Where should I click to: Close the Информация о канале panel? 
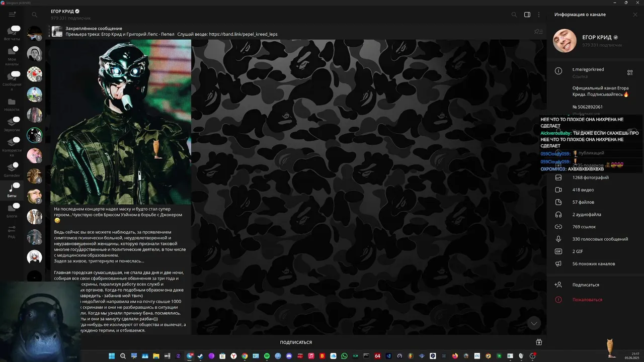tap(635, 15)
